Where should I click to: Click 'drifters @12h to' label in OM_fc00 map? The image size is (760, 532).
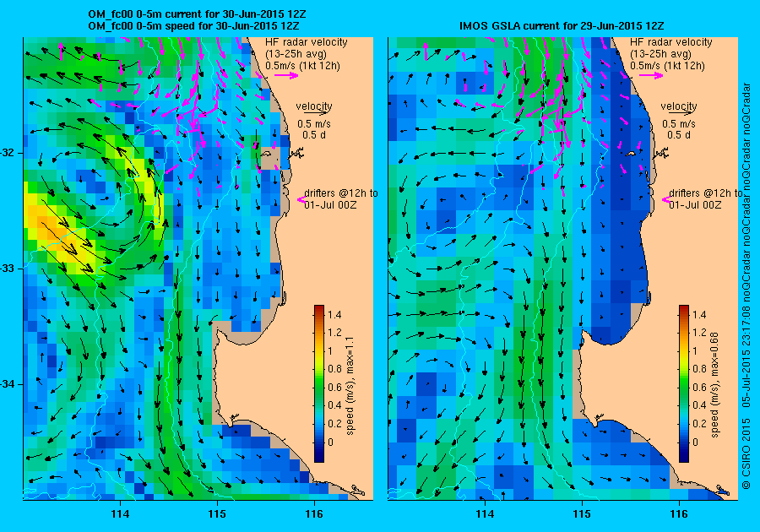coord(341,193)
